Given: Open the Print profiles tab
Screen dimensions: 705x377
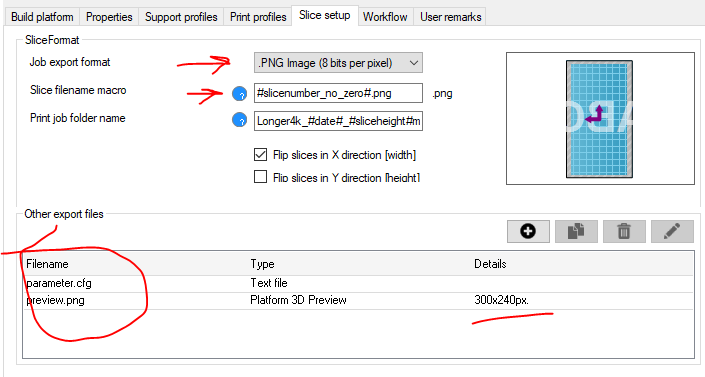Looking at the screenshot, I should [x=258, y=17].
